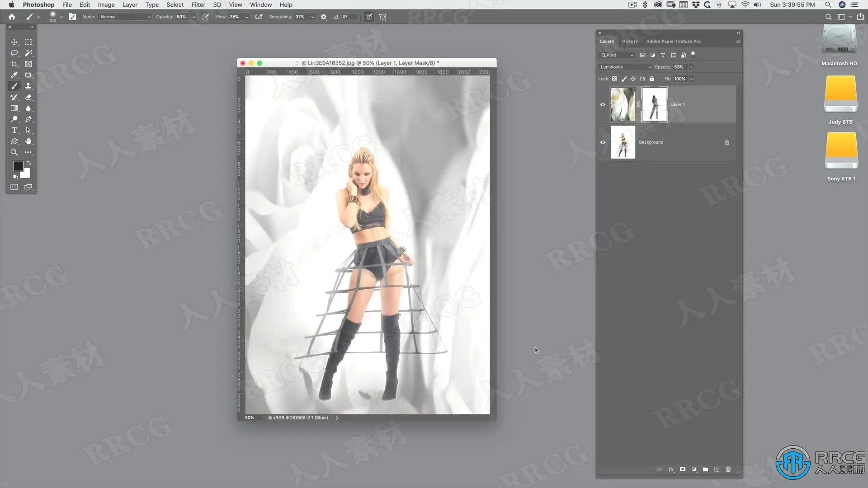Hide the Background layer
Image resolution: width=868 pixels, height=488 pixels.
(603, 142)
